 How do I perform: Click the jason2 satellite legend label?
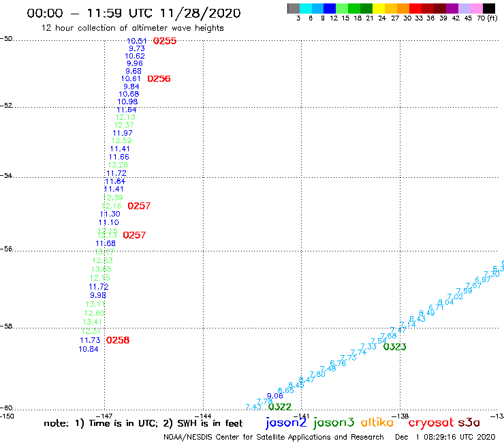pos(286,423)
